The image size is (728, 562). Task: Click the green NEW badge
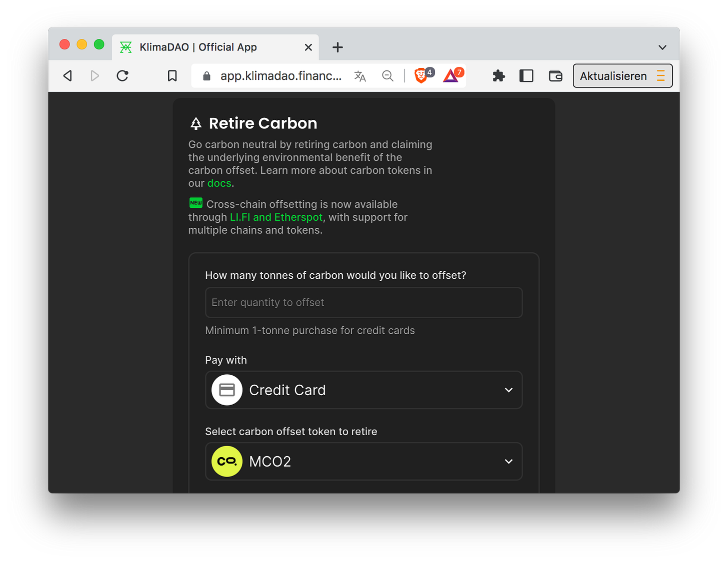click(196, 203)
